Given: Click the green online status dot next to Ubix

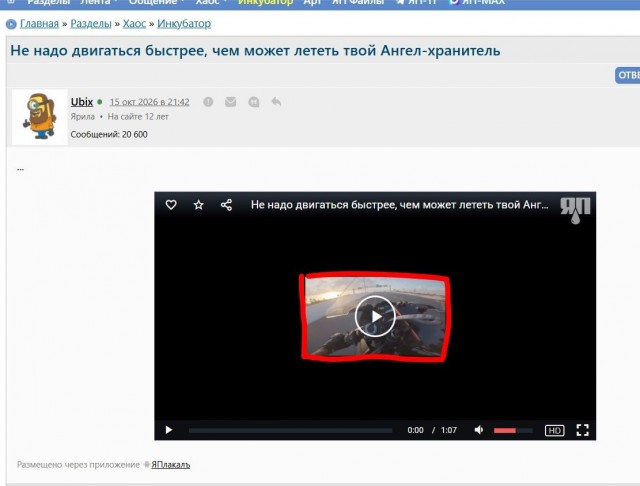Looking at the screenshot, I should [100, 102].
